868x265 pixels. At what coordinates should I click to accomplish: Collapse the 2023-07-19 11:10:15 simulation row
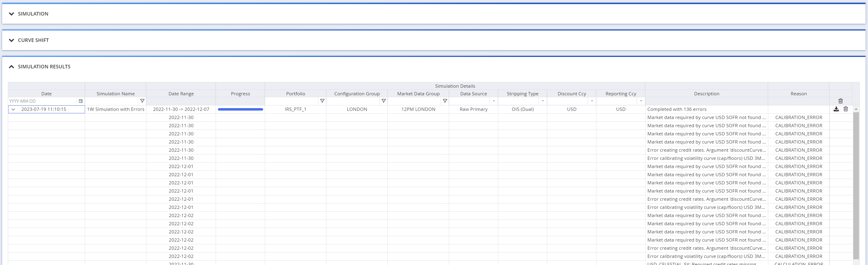[x=13, y=109]
